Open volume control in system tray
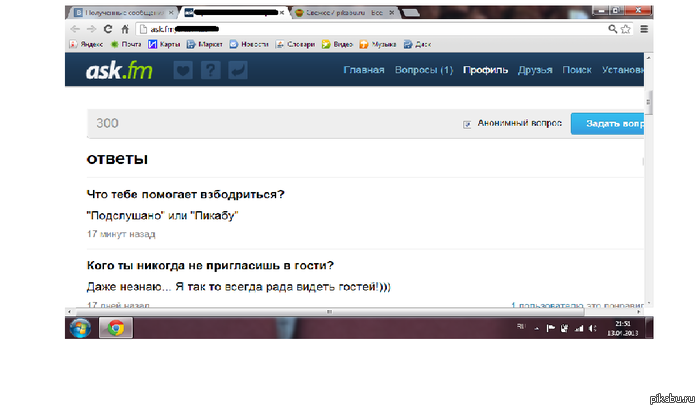Viewport: 700px width, 410px height. click(x=592, y=328)
